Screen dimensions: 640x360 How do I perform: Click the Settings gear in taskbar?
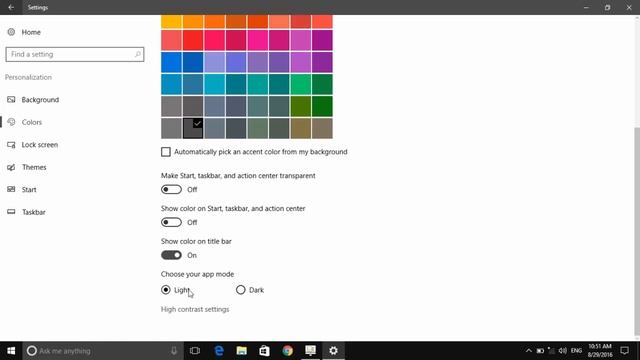tap(333, 351)
